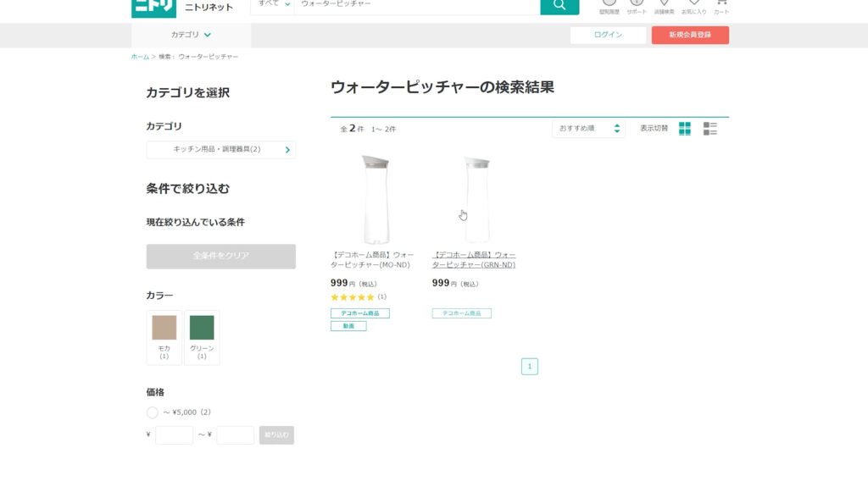This screenshot has height=487, width=868.
Task: Open the ウォーターピッチャー(GRN-ND) product link
Action: [x=474, y=259]
